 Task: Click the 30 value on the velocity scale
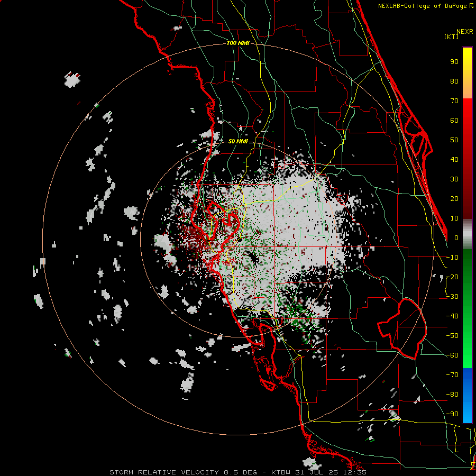[x=454, y=179]
